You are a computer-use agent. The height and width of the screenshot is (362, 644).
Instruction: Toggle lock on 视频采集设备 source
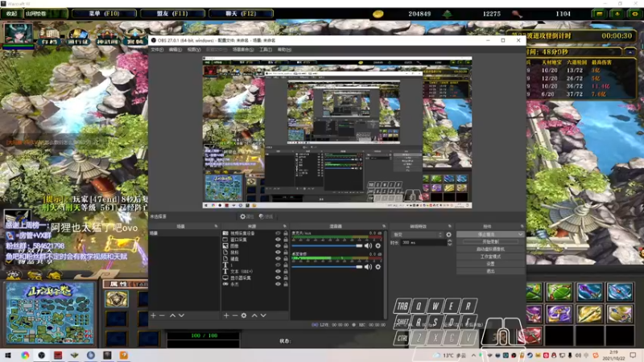pyautogui.click(x=286, y=233)
